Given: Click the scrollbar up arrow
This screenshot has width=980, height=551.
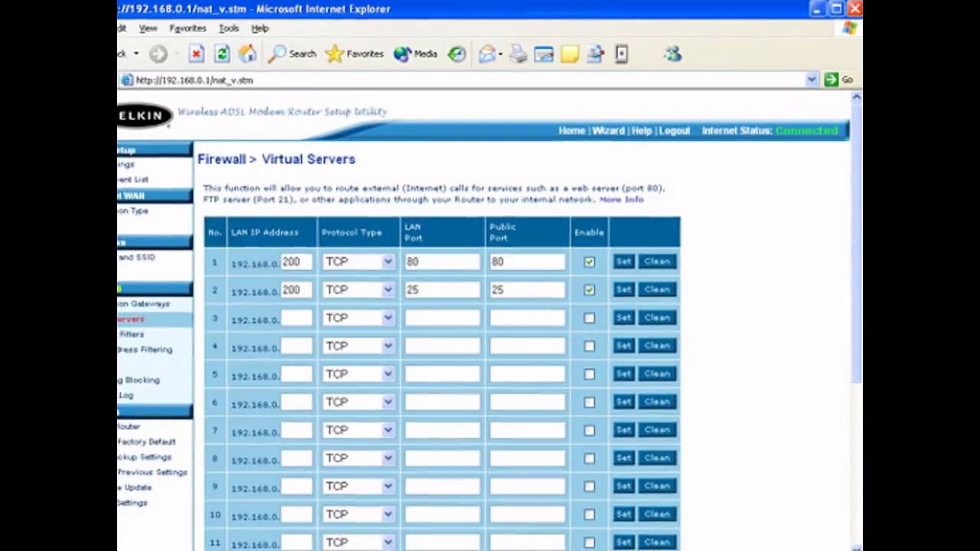Looking at the screenshot, I should [856, 97].
